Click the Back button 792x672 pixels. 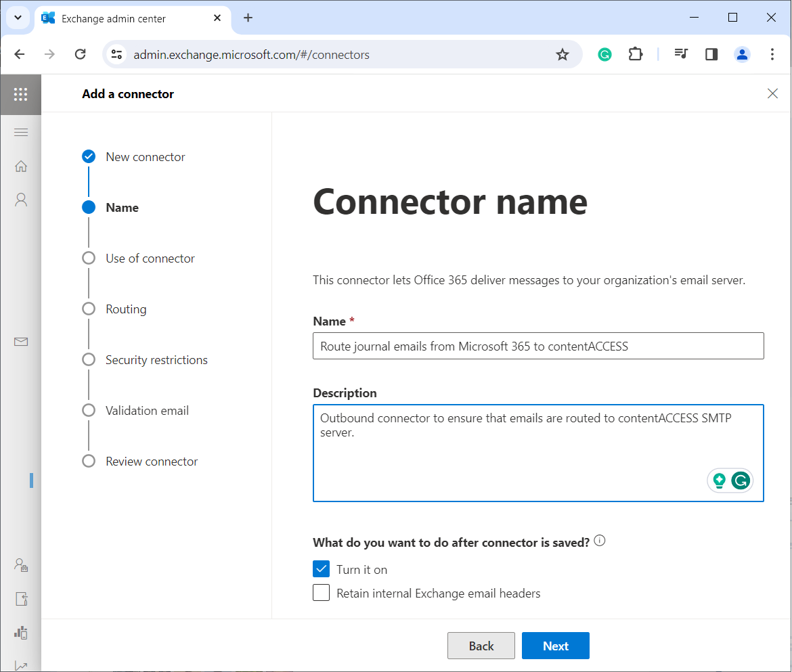click(481, 646)
